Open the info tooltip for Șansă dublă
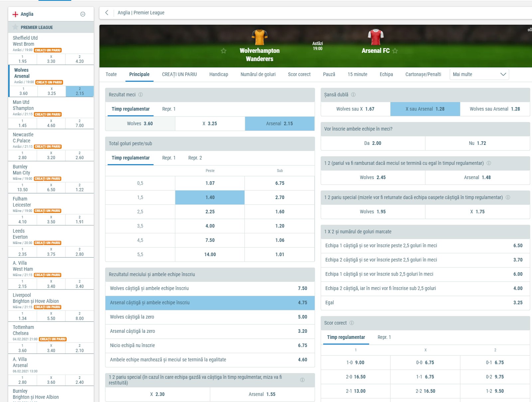532x402 pixels. click(354, 94)
